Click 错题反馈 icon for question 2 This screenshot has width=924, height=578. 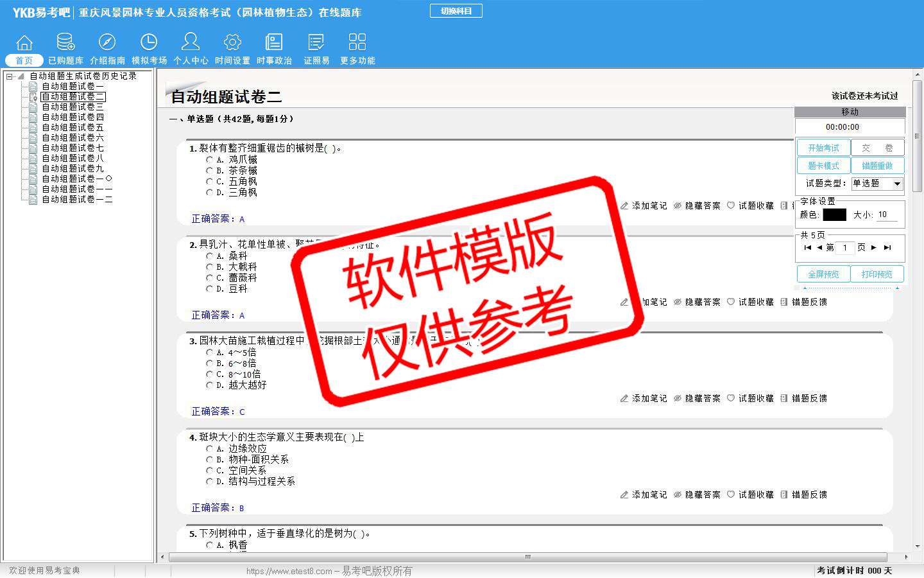(784, 302)
